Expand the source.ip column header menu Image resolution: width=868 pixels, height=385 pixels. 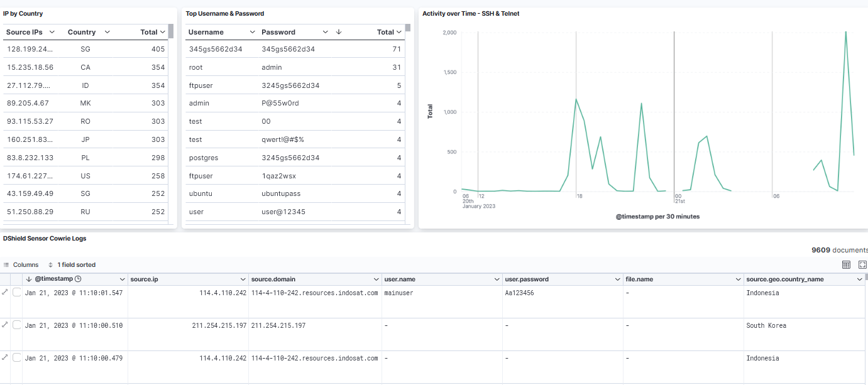click(x=243, y=279)
